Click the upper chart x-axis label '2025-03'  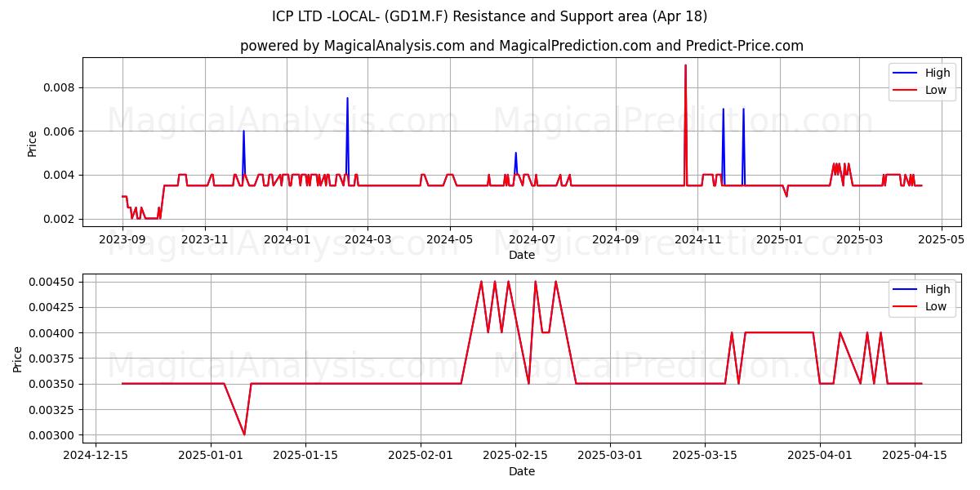(859, 238)
